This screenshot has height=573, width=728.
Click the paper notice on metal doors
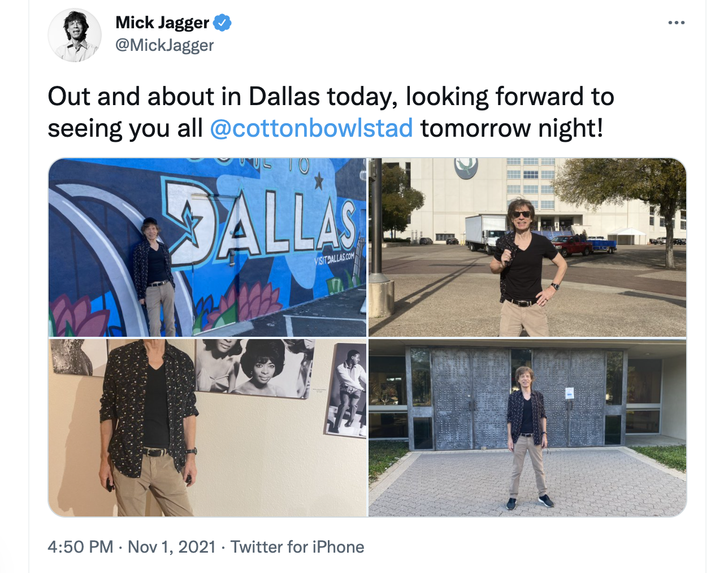pyautogui.click(x=569, y=393)
